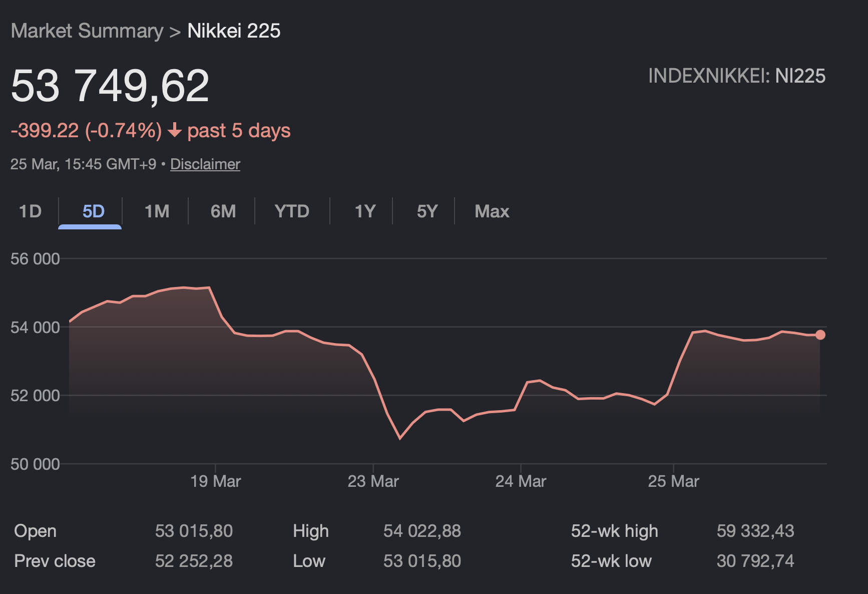The height and width of the screenshot is (594, 868).
Task: Click the 54 000 y-axis label
Action: [35, 328]
